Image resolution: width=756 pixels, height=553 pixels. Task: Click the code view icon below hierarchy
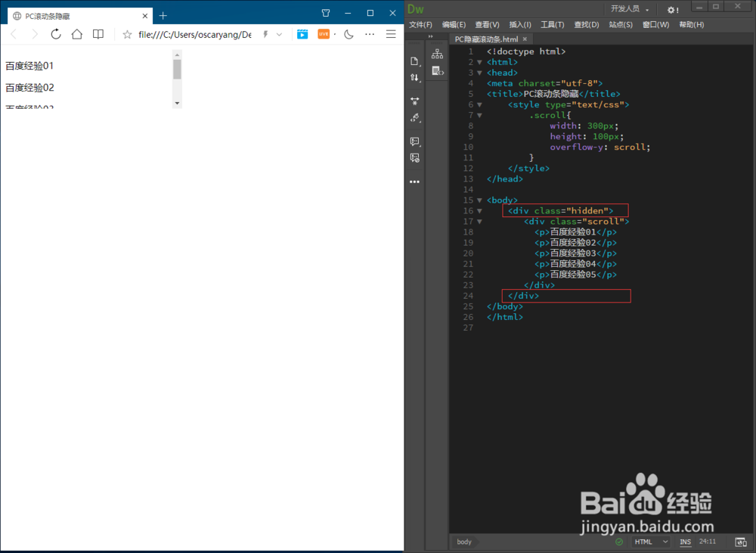pyautogui.click(x=437, y=71)
